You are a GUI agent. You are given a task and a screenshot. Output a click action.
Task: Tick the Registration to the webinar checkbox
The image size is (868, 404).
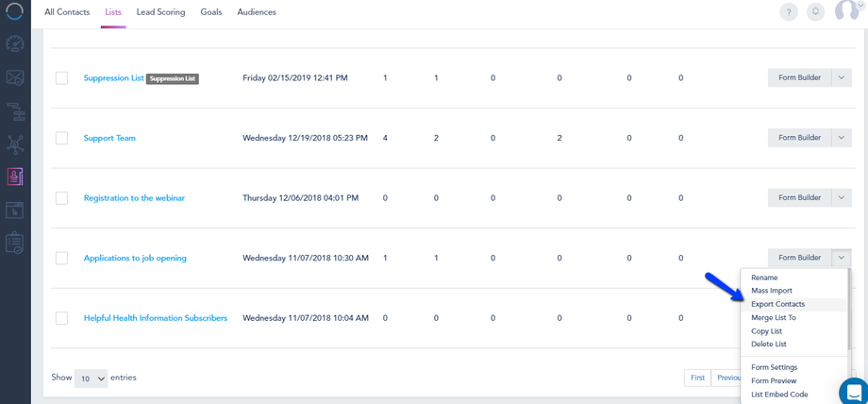61,198
